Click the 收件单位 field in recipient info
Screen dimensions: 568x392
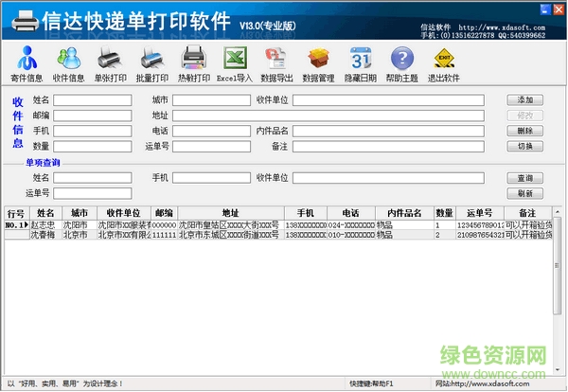388,99
